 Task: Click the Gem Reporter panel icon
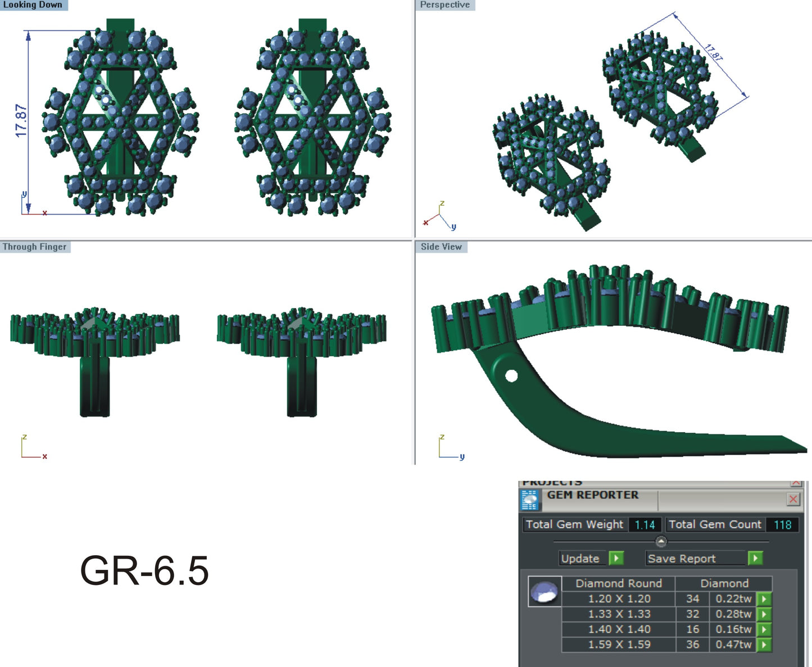tap(529, 500)
